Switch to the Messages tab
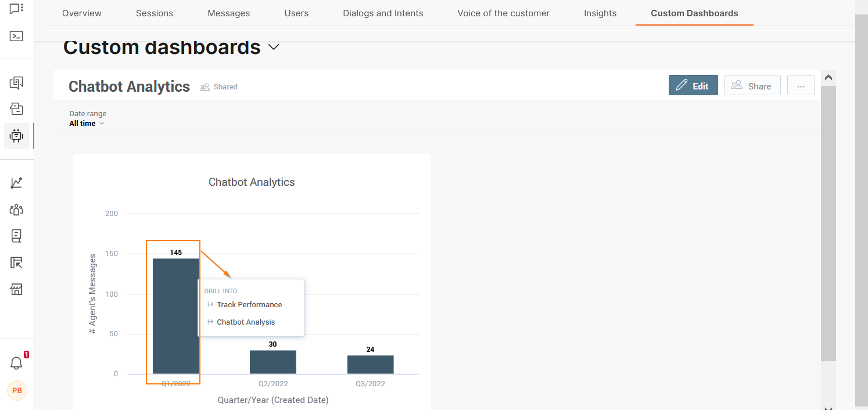 229,13
